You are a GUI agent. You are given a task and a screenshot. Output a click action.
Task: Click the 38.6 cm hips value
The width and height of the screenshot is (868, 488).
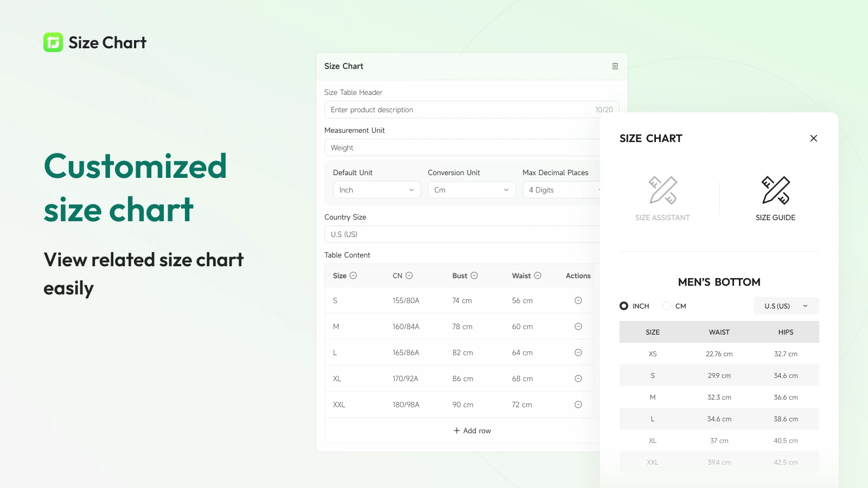pyautogui.click(x=786, y=419)
